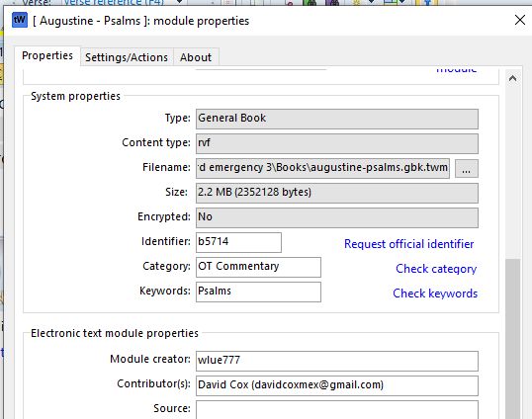Click the Encrypted field showing No
The image size is (532, 419).
(x=337, y=217)
